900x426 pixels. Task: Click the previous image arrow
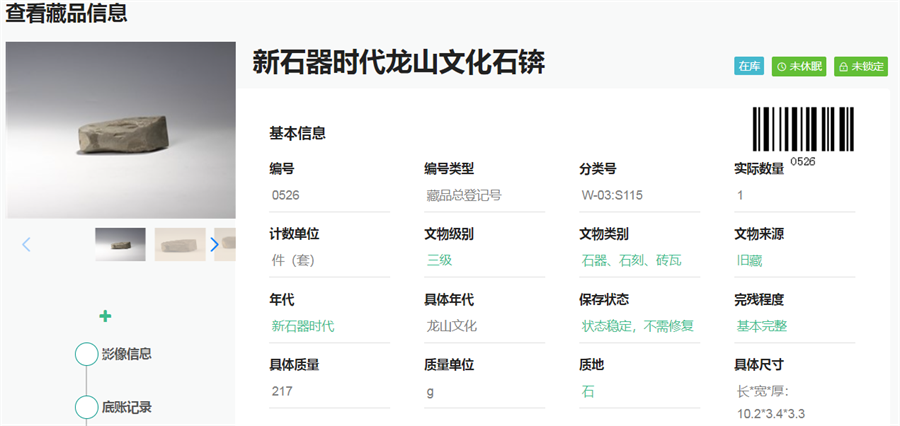(26, 245)
